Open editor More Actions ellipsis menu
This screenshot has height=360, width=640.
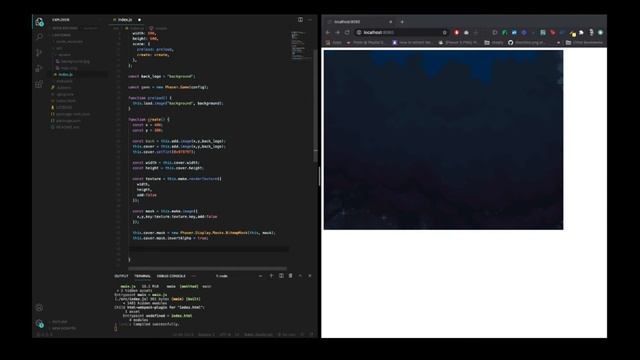(310, 20)
